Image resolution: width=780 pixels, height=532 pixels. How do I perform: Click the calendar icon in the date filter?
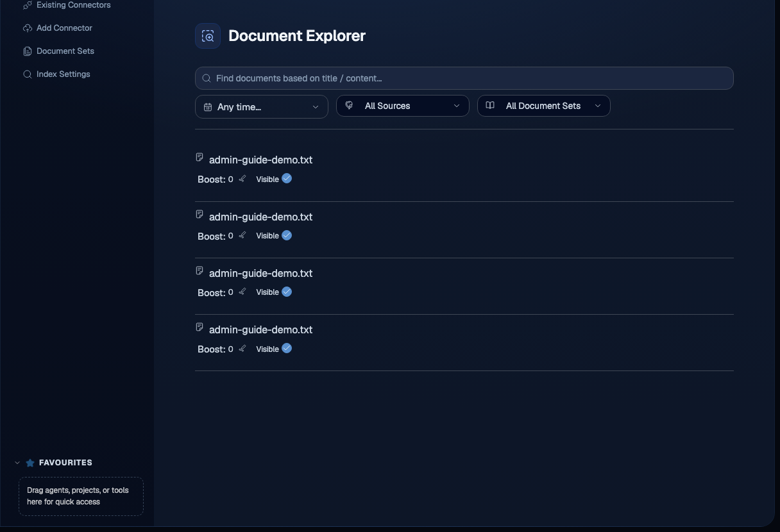click(x=208, y=107)
